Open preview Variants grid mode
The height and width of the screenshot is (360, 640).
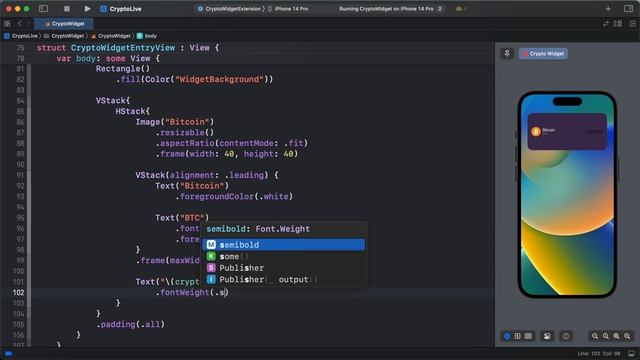[528, 336]
